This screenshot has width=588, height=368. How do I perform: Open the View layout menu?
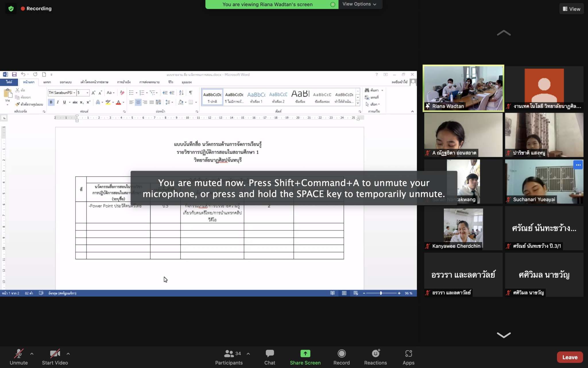(x=571, y=9)
